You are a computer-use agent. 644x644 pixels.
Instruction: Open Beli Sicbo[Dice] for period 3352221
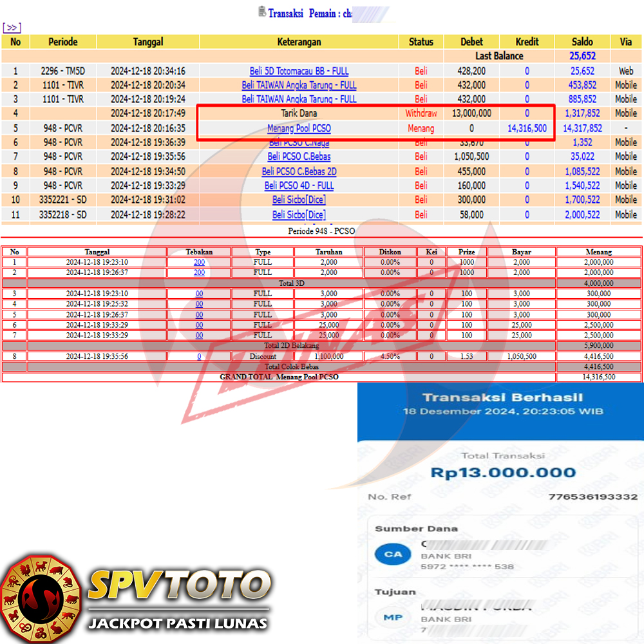(299, 200)
